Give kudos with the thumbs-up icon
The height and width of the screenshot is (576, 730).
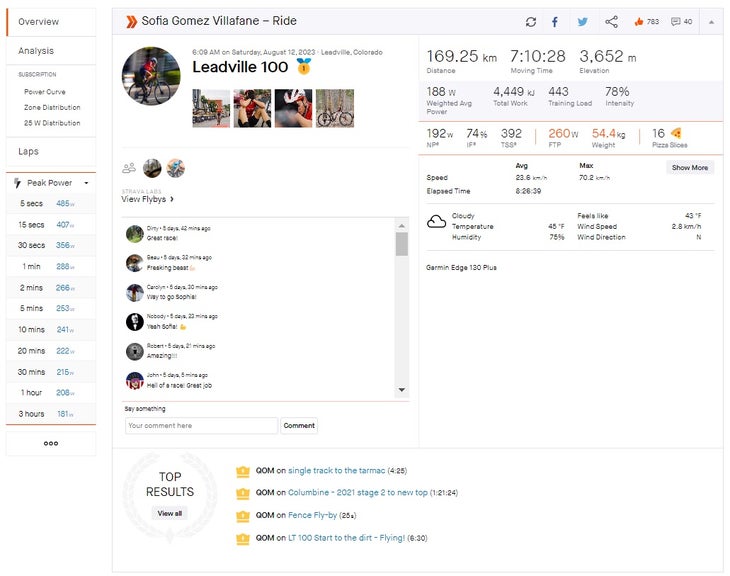tap(639, 22)
